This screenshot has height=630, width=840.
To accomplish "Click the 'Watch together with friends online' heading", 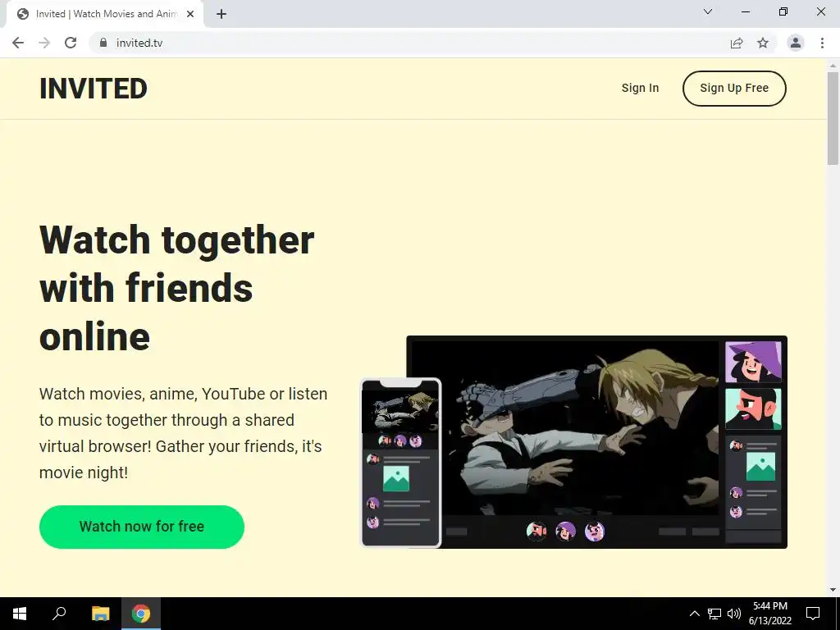I will point(177,288).
